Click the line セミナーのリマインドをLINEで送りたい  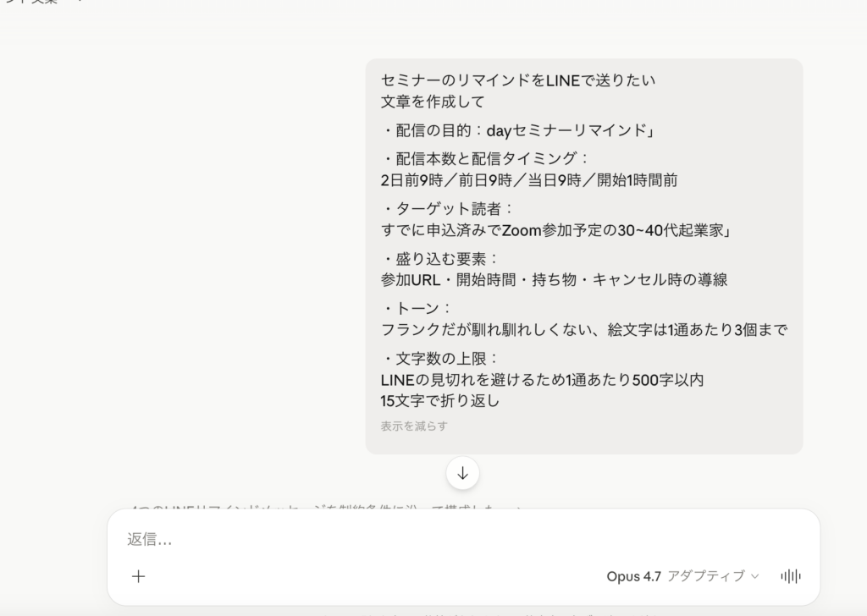tap(518, 81)
